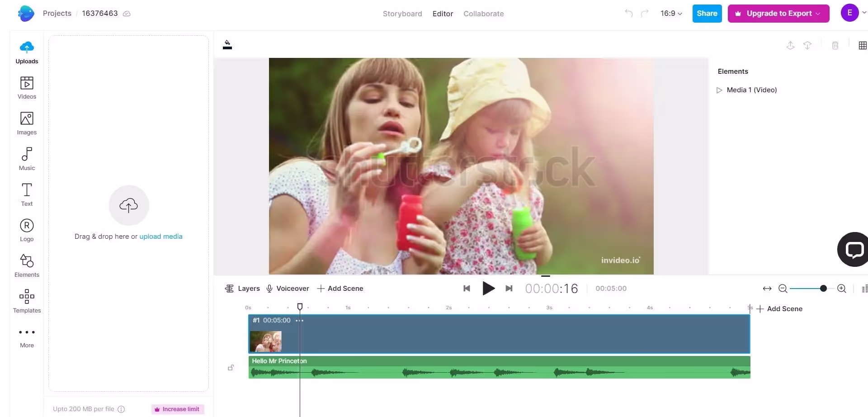868x417 pixels.
Task: Play the video preview
Action: 488,289
